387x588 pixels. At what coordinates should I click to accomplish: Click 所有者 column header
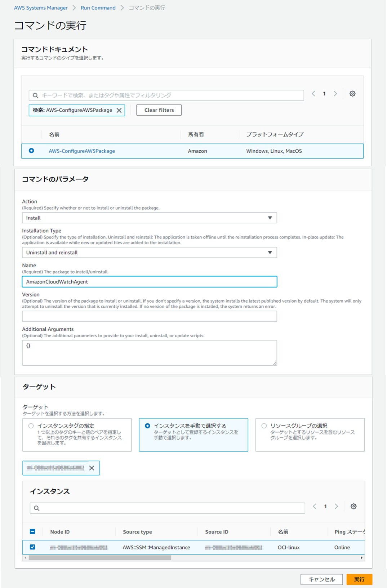(x=196, y=134)
